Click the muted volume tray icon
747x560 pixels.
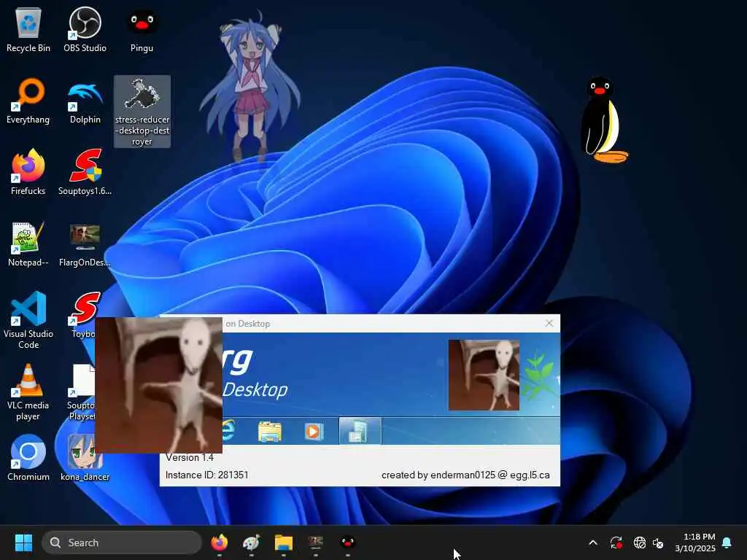click(x=659, y=542)
